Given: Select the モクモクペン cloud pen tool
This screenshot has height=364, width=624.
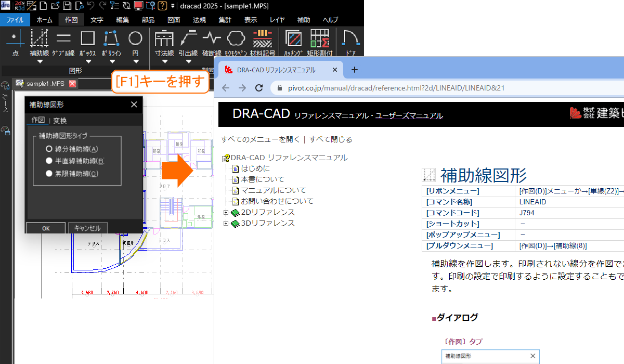Looking at the screenshot, I should point(236,43).
